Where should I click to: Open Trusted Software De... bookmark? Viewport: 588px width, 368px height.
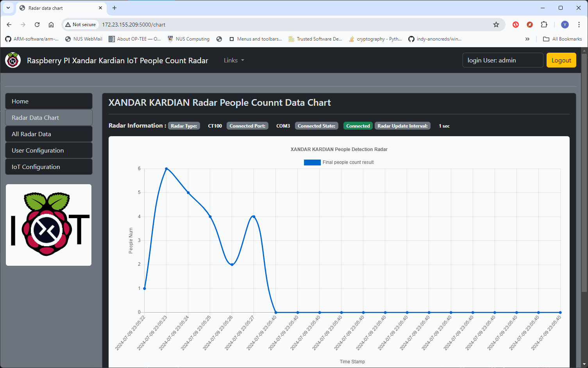(x=315, y=39)
